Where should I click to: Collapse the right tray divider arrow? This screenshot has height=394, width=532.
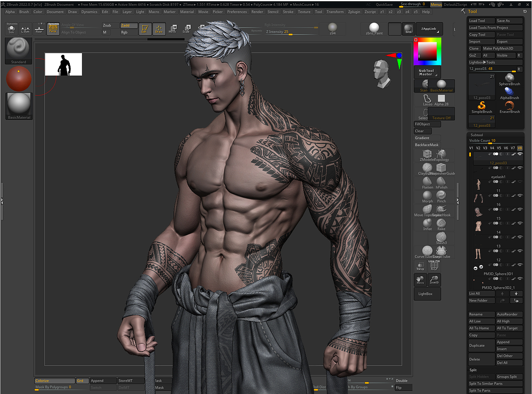coord(458,201)
